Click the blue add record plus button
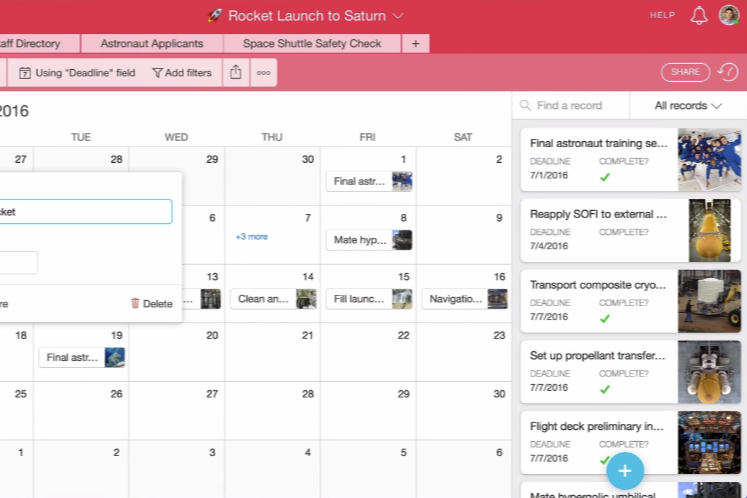Screen dimensions: 747x498 click(x=625, y=470)
